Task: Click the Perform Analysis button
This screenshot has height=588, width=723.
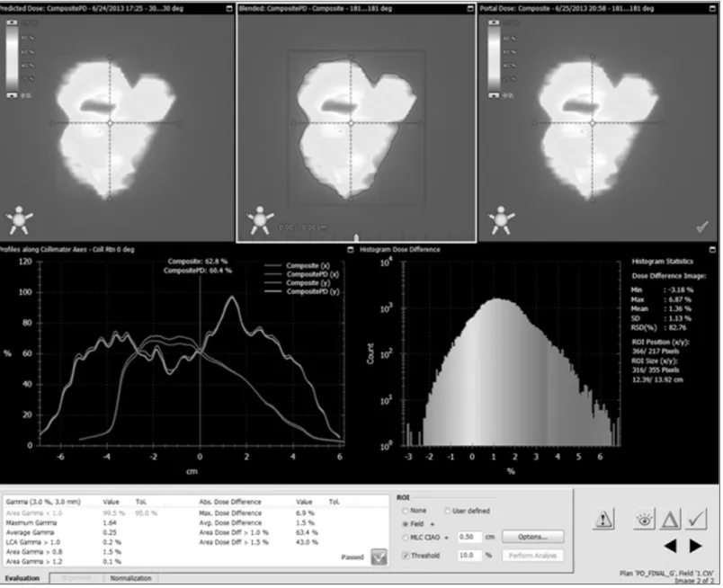Action: [532, 556]
